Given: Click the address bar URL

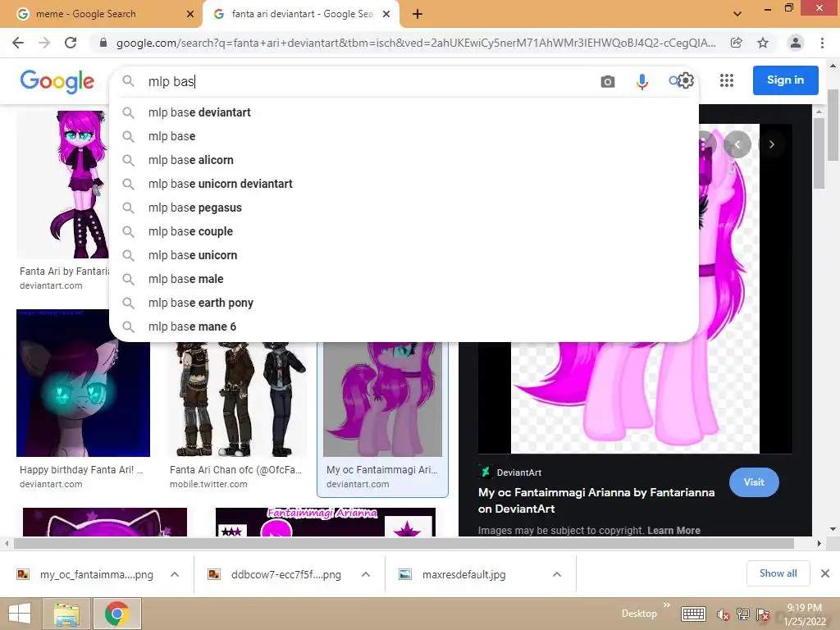Looking at the screenshot, I should [416, 43].
